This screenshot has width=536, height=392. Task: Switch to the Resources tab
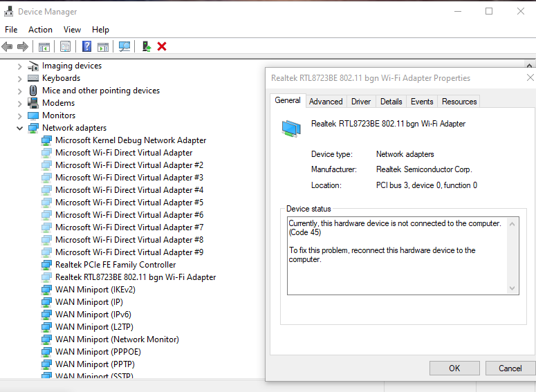[x=459, y=102]
